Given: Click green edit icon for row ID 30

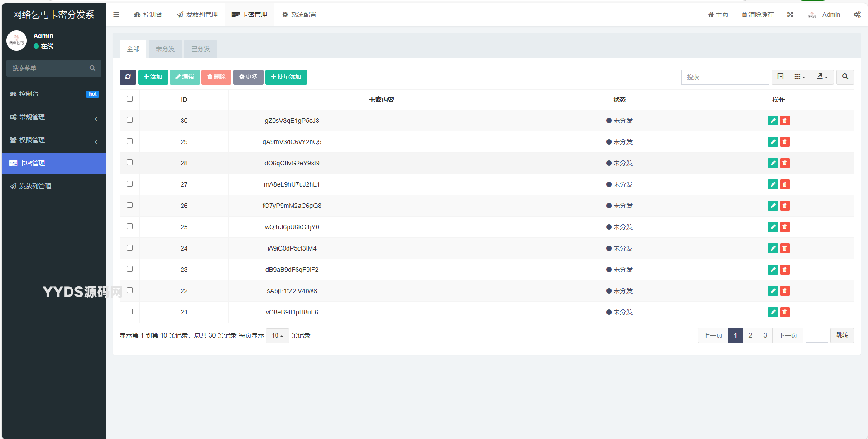Looking at the screenshot, I should coord(773,121).
